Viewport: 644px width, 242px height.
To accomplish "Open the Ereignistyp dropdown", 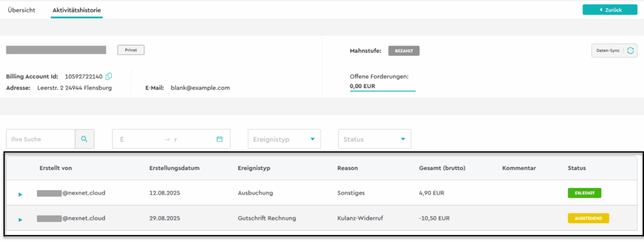I will coord(284,139).
